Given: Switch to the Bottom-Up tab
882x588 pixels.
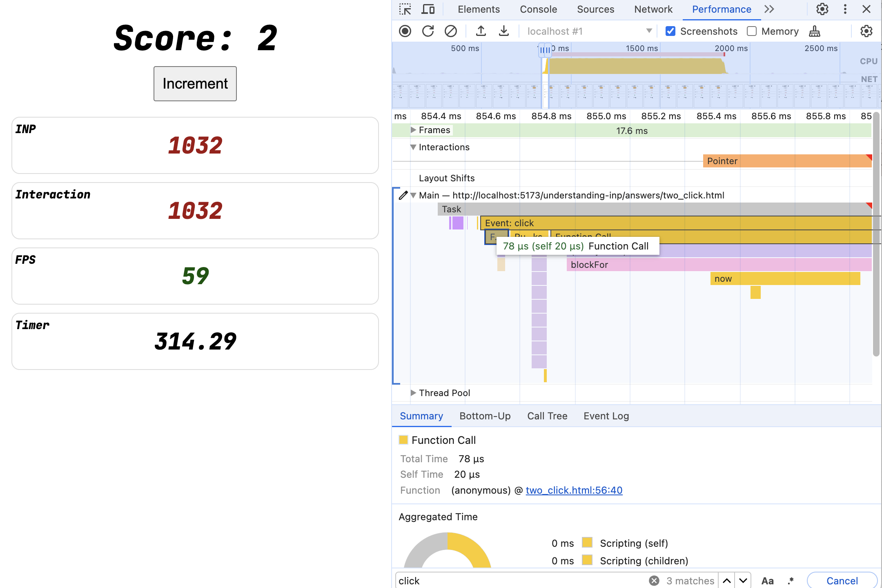Looking at the screenshot, I should coord(485,416).
